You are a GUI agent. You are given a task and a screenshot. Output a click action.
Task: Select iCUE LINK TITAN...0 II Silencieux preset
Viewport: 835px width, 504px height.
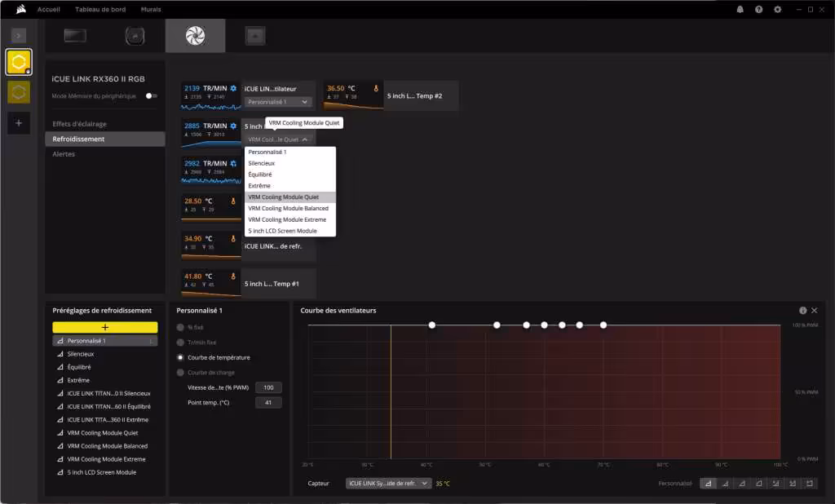[105, 394]
